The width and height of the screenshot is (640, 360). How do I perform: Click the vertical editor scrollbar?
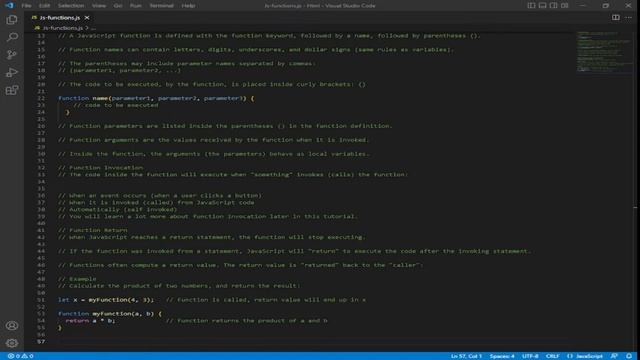coord(635,191)
